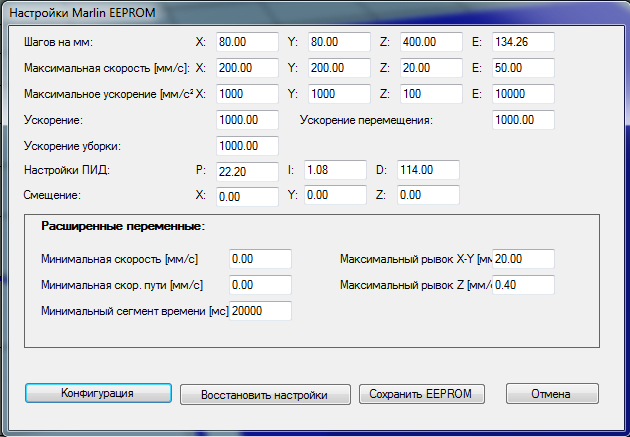Edit the Z maximum speed field 20.00

click(428, 68)
